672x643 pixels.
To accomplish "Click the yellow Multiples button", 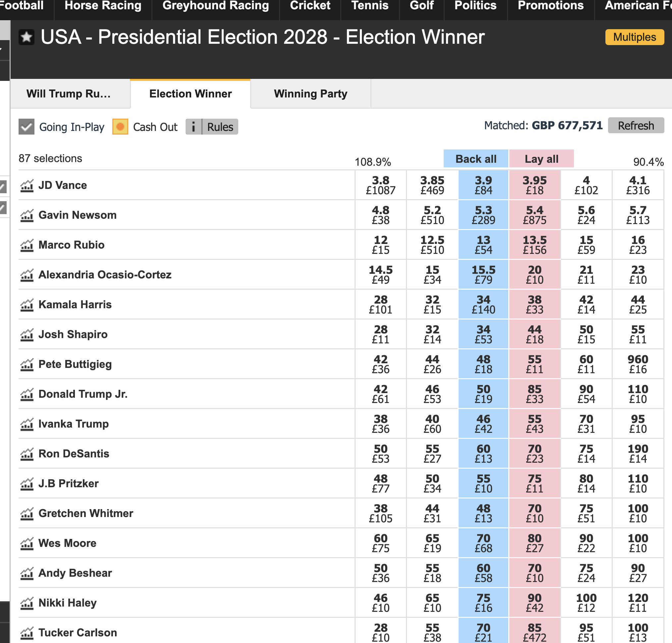I will pos(634,37).
